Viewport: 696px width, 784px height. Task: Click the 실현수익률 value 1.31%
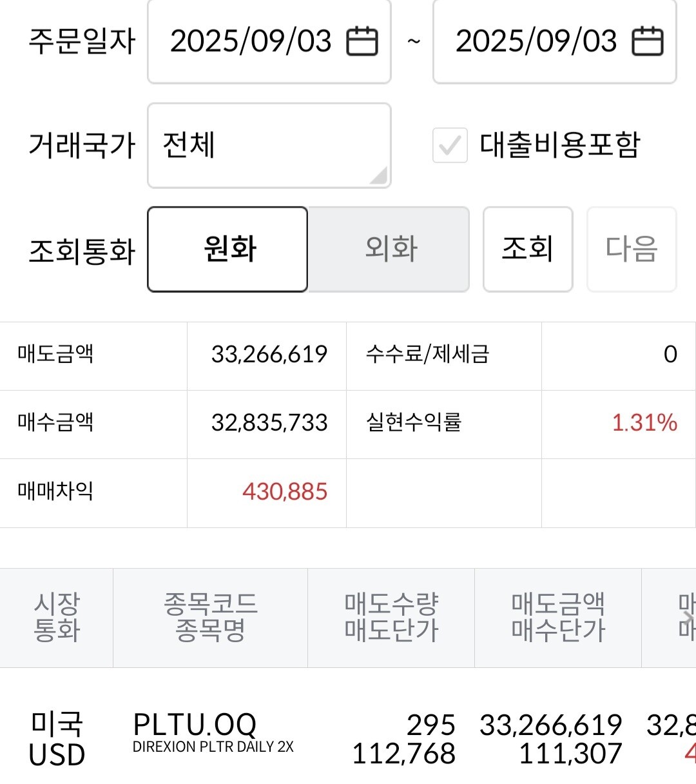(x=644, y=423)
